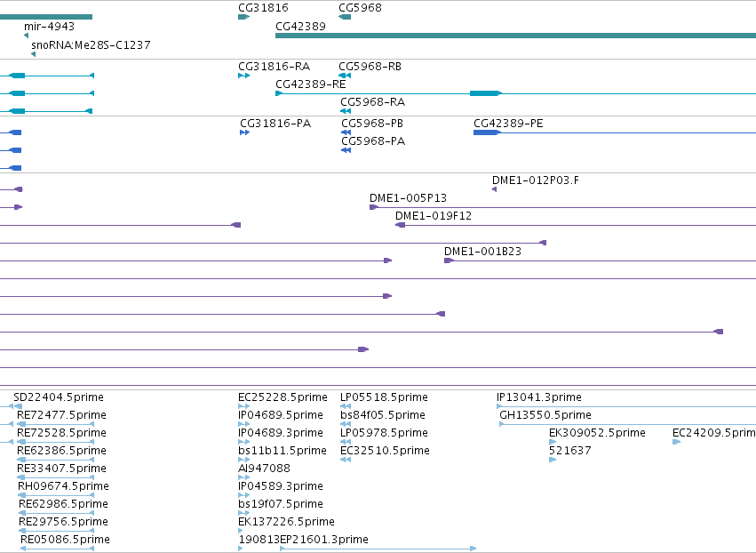This screenshot has width=756, height=553.
Task: Select the CG5968-PA protein label
Action: [x=373, y=141]
